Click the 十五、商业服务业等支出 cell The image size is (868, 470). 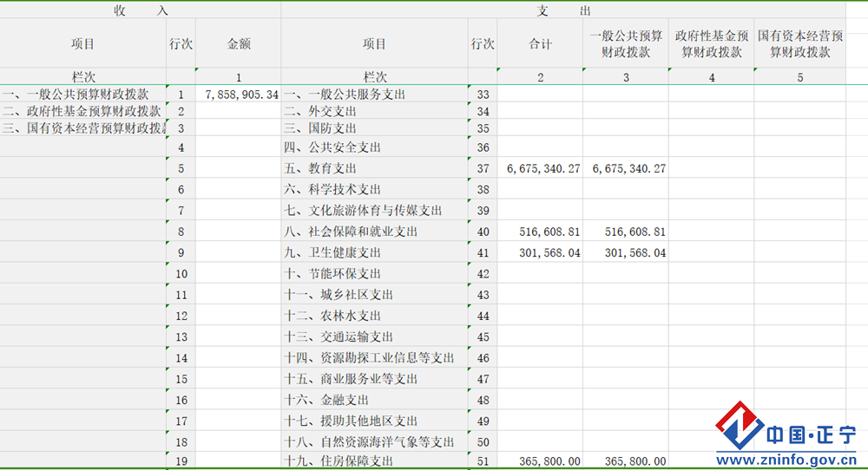374,378
